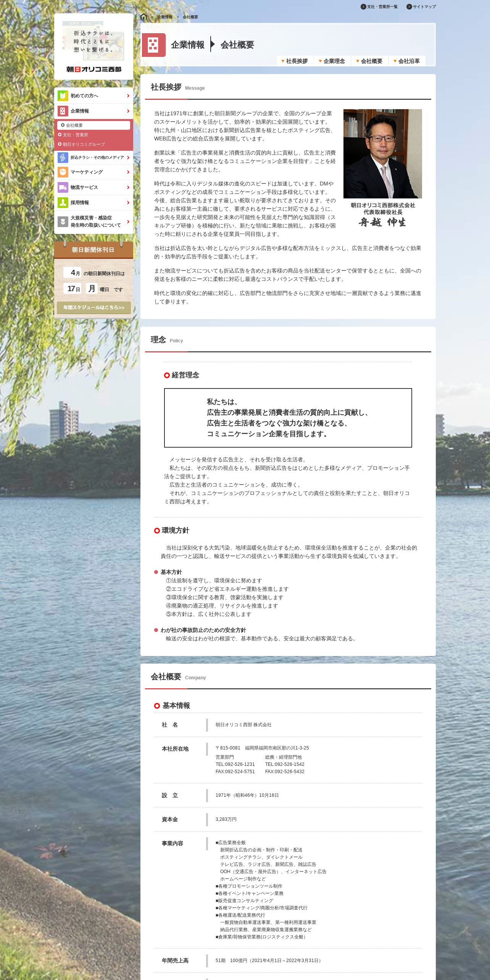Click the home icon in breadcrumb

point(144,17)
